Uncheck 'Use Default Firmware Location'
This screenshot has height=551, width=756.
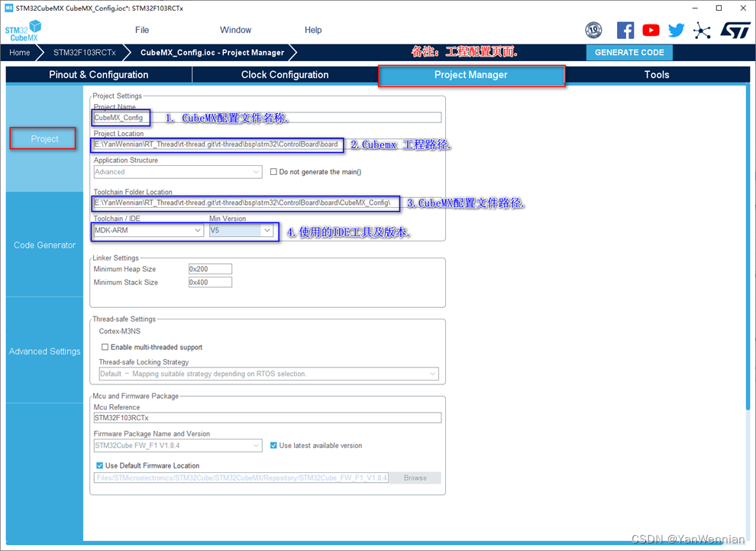[99, 465]
